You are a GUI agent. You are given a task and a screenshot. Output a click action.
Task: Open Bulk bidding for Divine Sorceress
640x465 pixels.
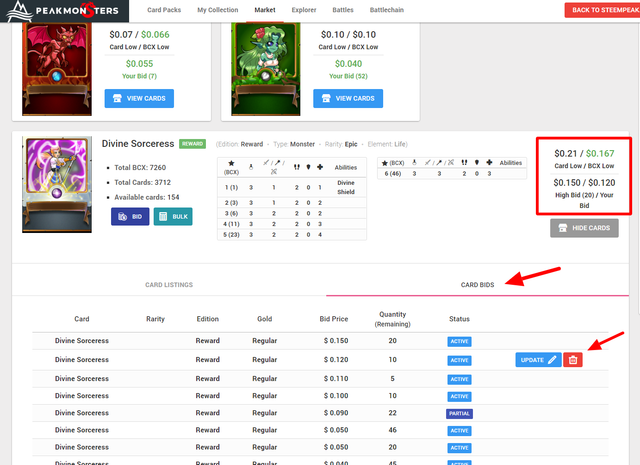point(173,216)
